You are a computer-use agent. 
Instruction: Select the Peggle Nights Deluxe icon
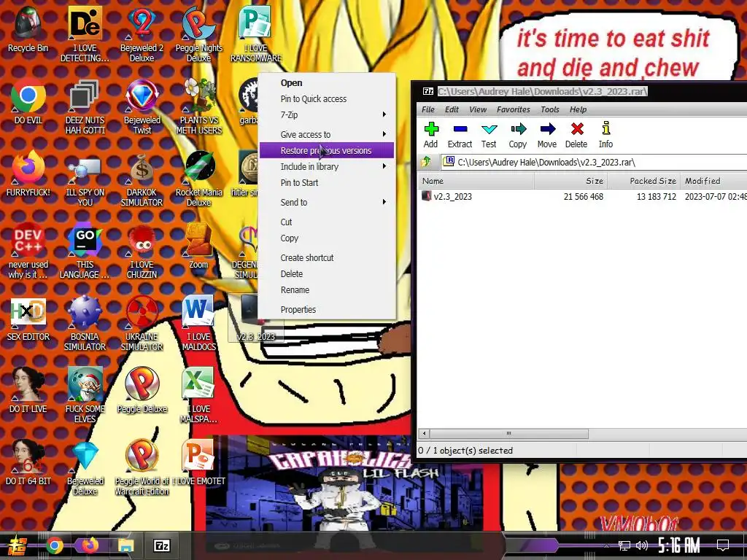tap(198, 34)
